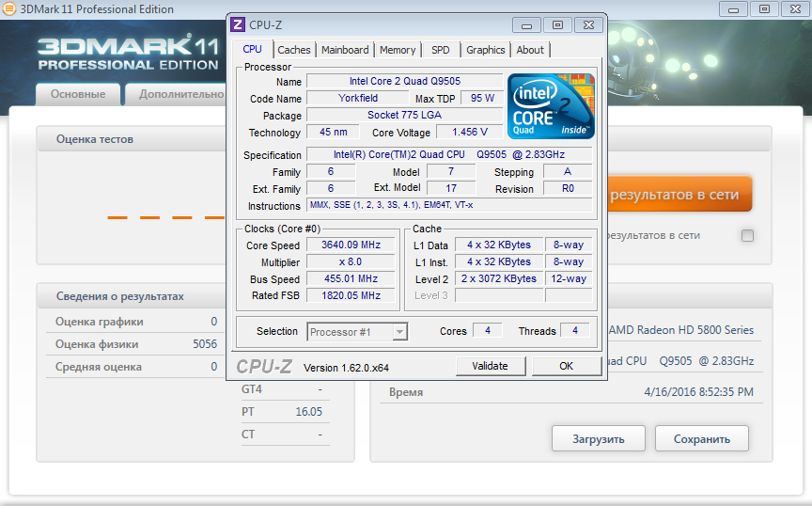This screenshot has height=506, width=812.
Task: Click the Level 2 cache value 2 x 3072 KBytes
Action: [x=499, y=279]
